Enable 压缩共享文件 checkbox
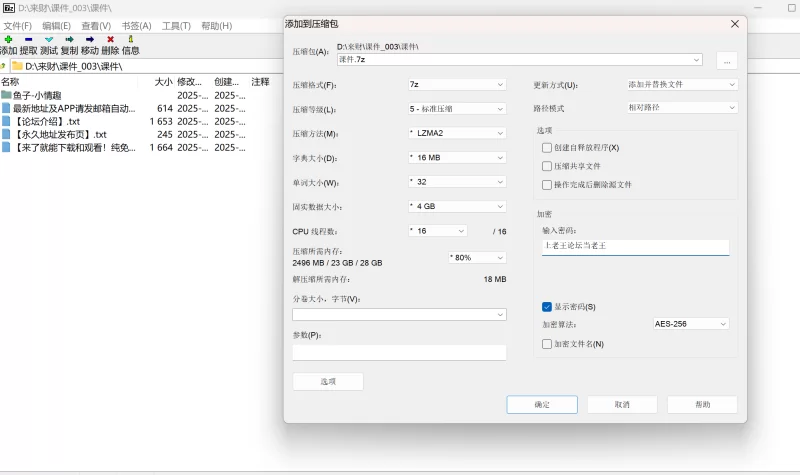 coord(547,166)
